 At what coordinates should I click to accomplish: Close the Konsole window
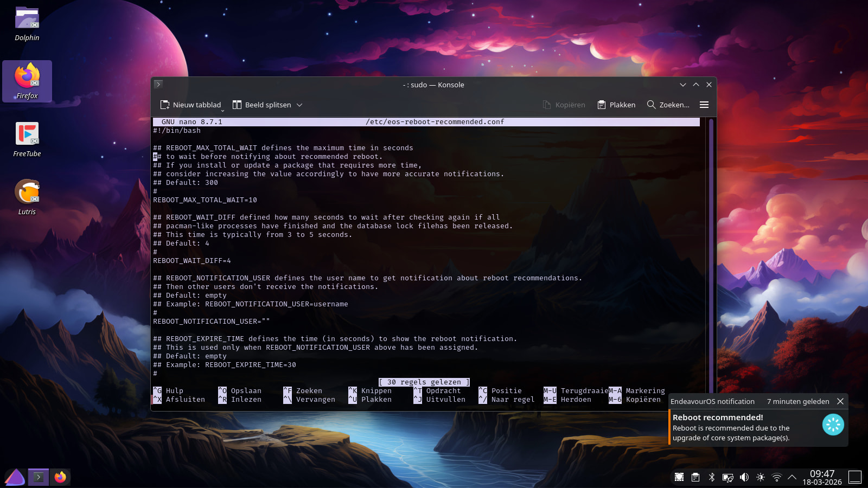tap(709, 85)
